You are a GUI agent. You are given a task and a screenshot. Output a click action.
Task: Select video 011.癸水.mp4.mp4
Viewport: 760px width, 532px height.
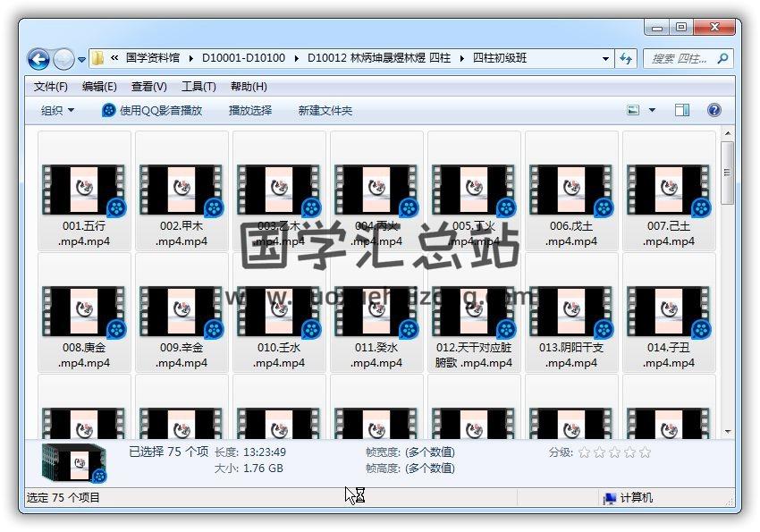point(376,313)
